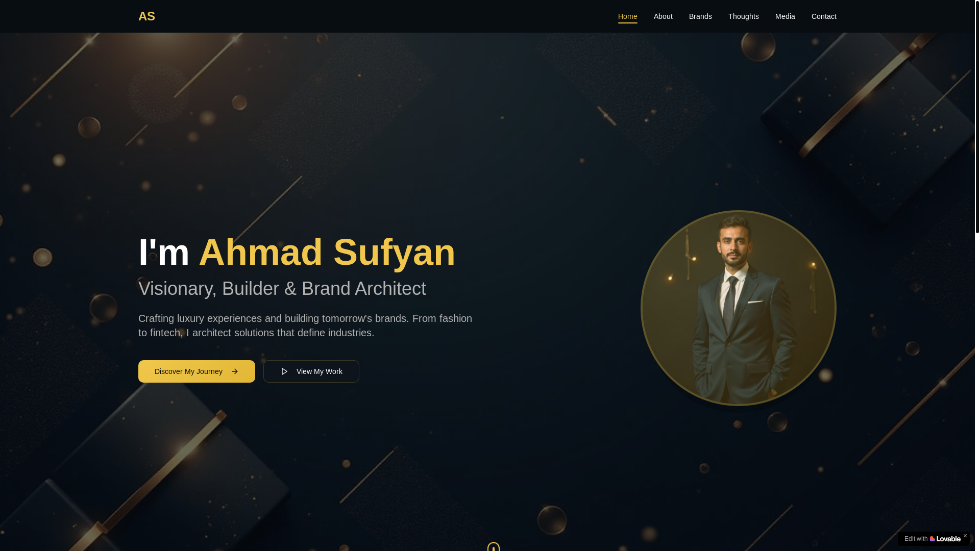This screenshot has width=980, height=551.
Task: Click the Crafting luxury experiences paragraph
Action: pyautogui.click(x=305, y=325)
